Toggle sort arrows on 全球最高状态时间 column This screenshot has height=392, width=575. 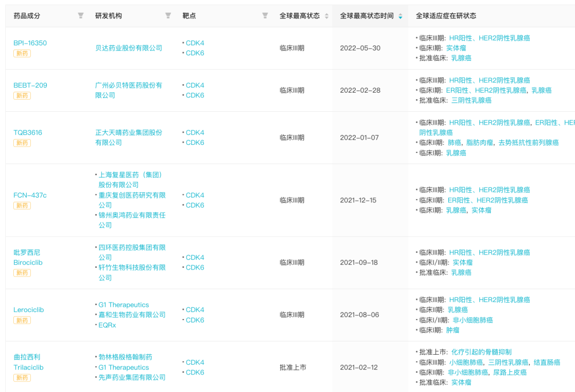400,16
